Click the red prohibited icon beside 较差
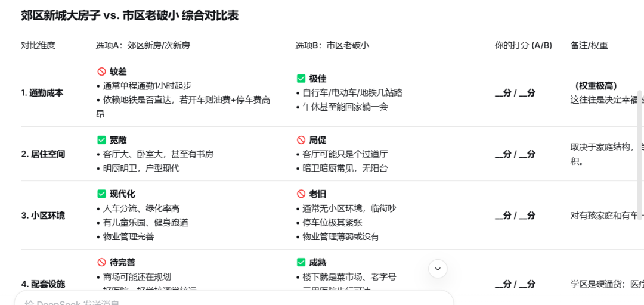The image size is (644, 305). pos(101,71)
